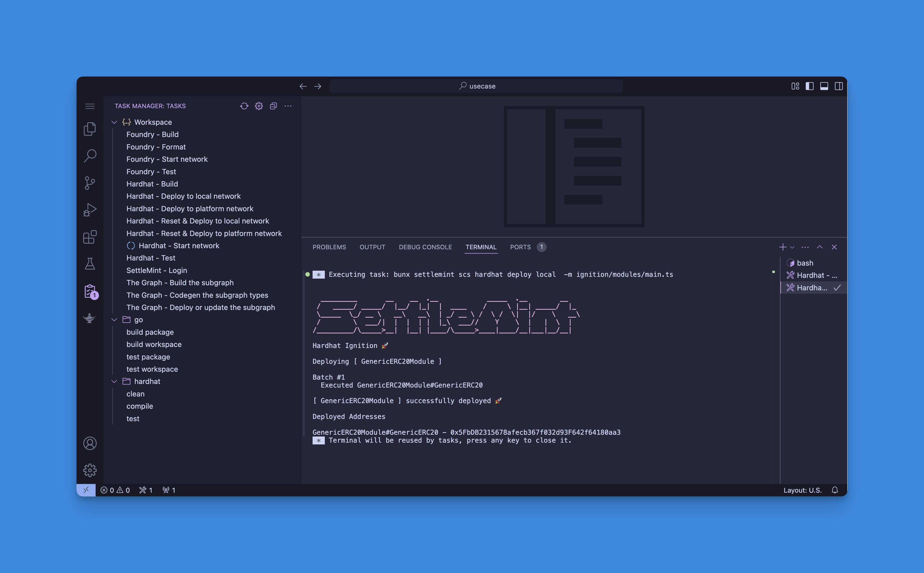Screen dimensions: 924x573
Task: Open the Task Manager clipboard icon
Action: click(91, 292)
